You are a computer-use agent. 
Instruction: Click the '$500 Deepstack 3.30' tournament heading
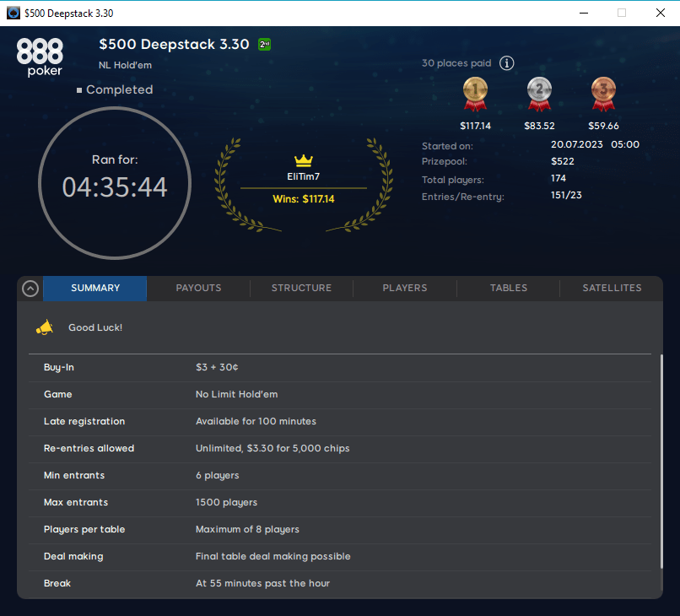[x=174, y=44]
